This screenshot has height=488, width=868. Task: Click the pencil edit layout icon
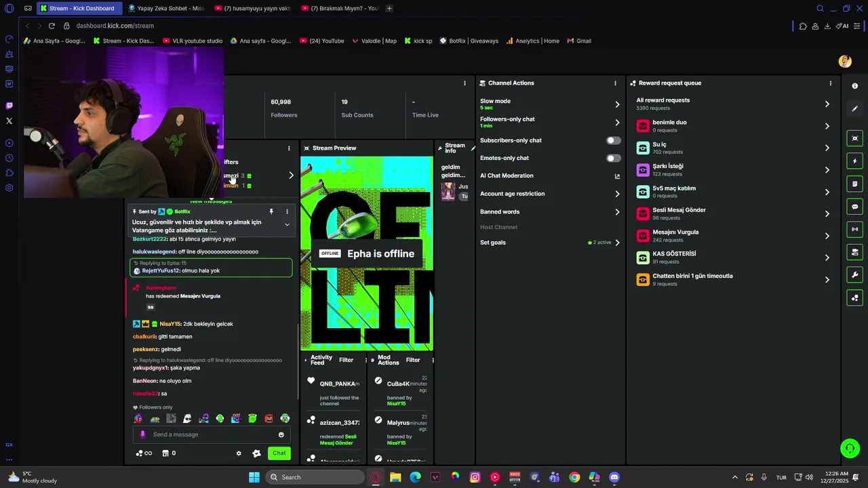coord(854,108)
